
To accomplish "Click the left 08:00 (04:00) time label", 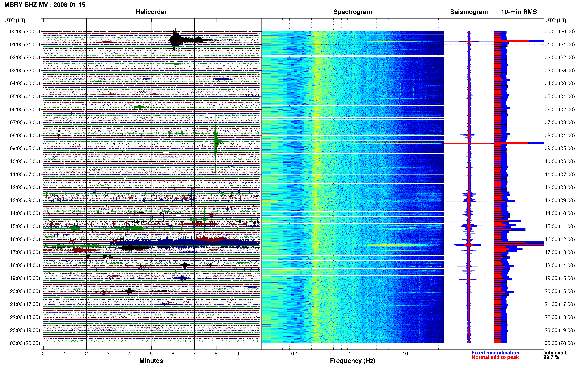I will coord(25,135).
